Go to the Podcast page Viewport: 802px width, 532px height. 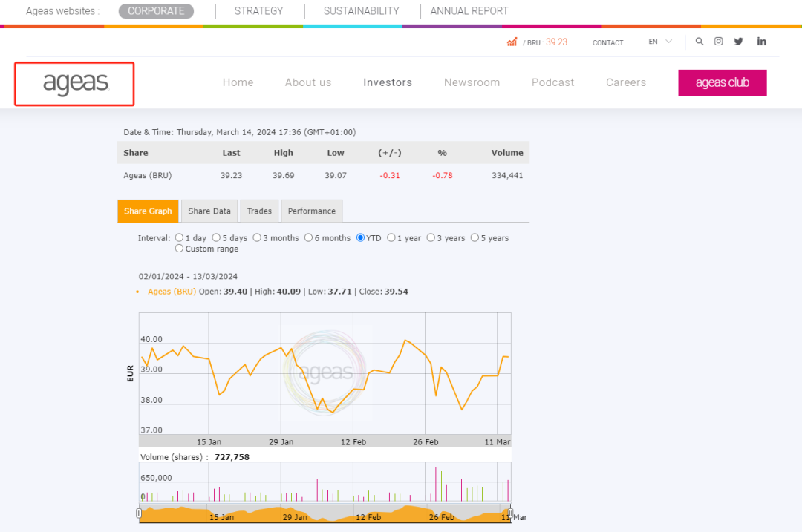(x=553, y=82)
